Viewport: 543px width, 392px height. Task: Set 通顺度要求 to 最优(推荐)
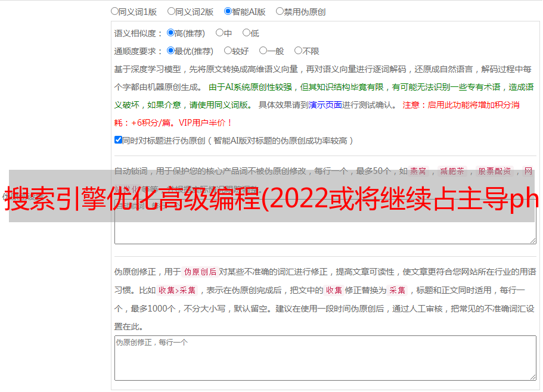pyautogui.click(x=170, y=51)
